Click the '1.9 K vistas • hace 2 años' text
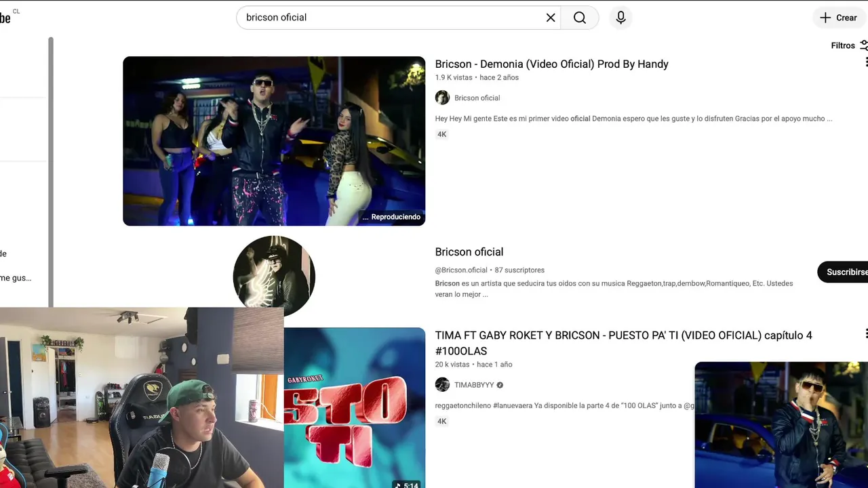 tap(477, 77)
